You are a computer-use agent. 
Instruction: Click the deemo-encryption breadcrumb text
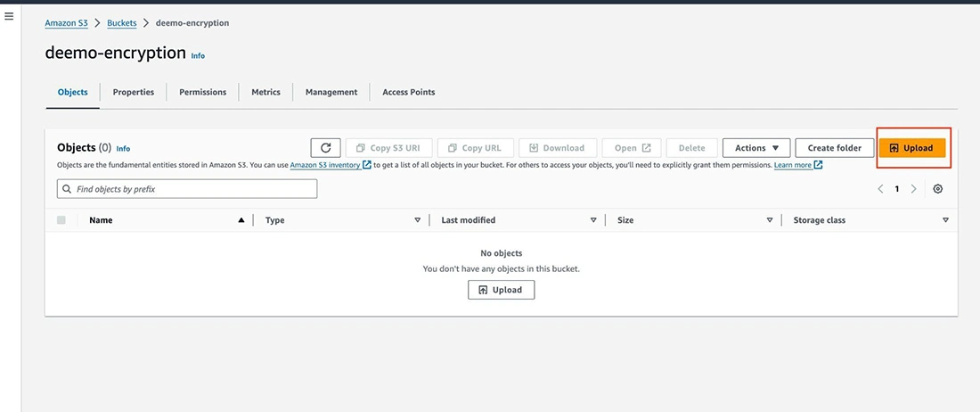(x=192, y=23)
